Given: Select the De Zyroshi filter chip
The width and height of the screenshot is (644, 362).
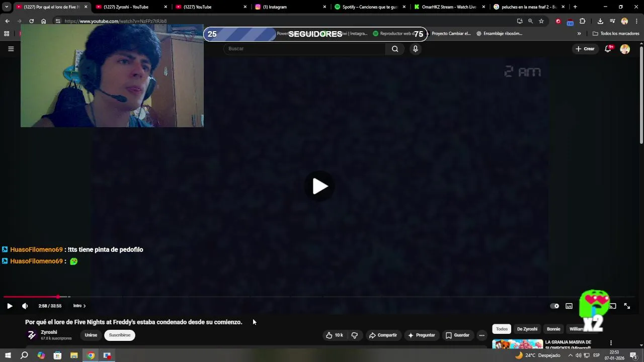Looking at the screenshot, I should (x=527, y=329).
